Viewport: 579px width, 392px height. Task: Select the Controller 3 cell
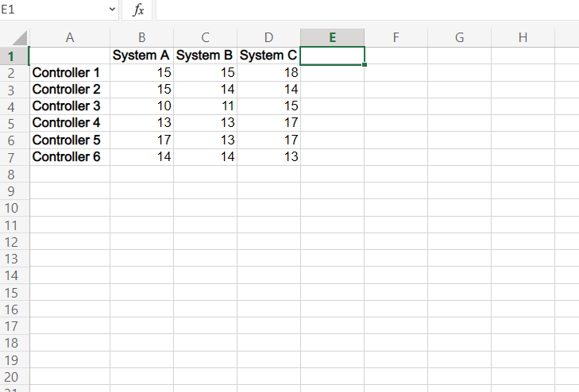click(x=70, y=106)
